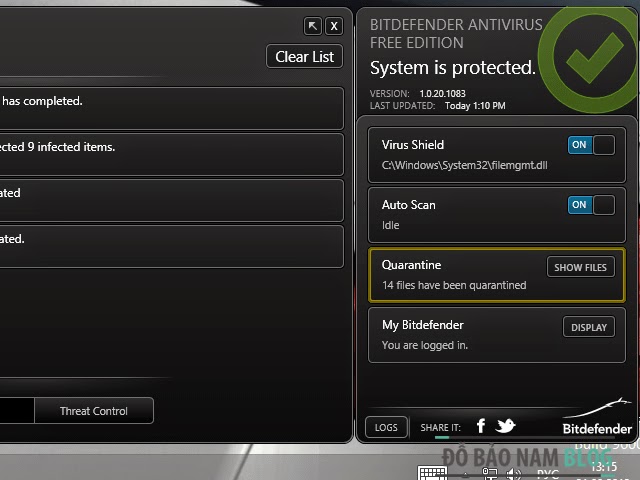Click the 'System is protected.' status text

click(453, 68)
